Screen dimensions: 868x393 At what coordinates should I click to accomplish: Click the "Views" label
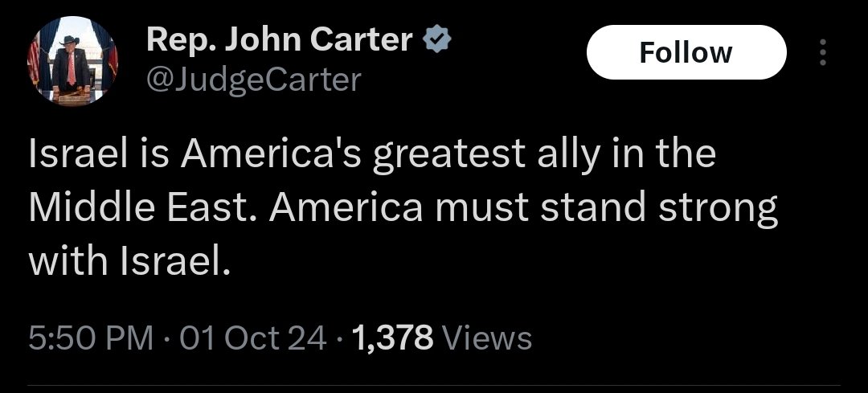pyautogui.click(x=487, y=338)
